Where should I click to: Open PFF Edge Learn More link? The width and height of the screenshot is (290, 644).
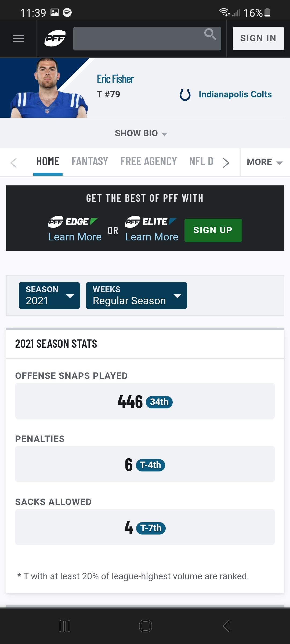75,237
